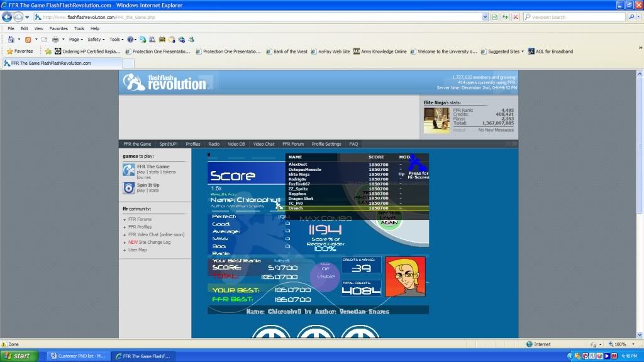Expand the address bar URL dropdown

485,17
